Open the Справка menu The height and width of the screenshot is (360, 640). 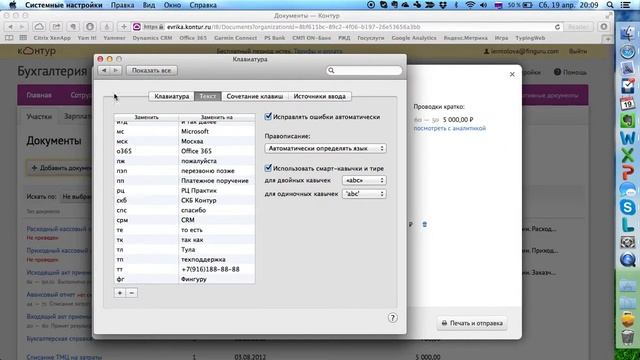(203, 5)
